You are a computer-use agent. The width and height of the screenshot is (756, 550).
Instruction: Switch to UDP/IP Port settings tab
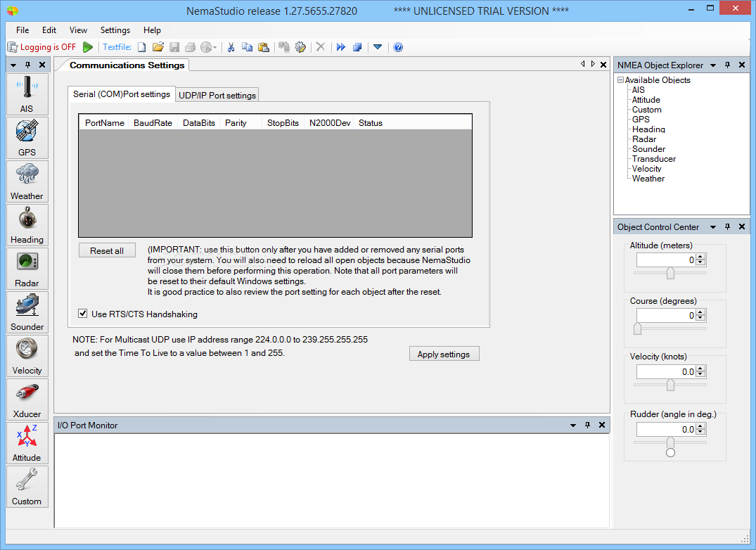(217, 95)
